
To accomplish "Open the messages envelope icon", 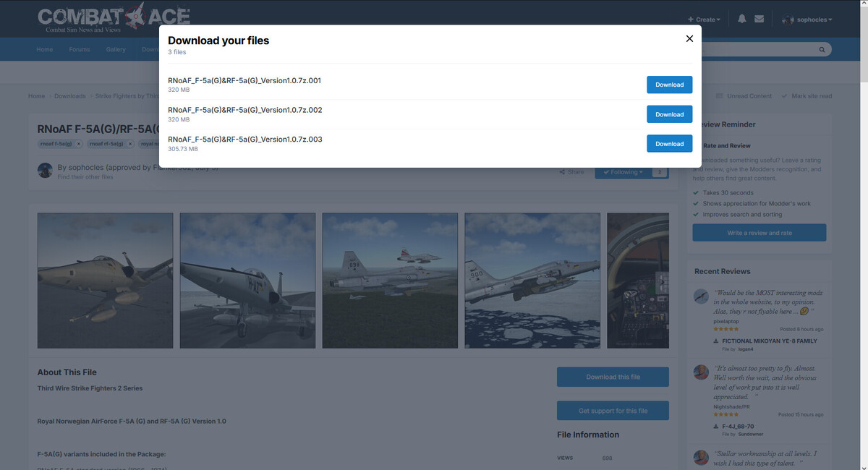I will (759, 19).
